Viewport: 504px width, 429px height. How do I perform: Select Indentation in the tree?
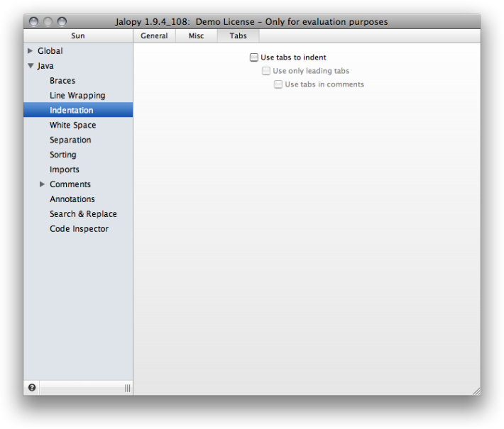78,110
